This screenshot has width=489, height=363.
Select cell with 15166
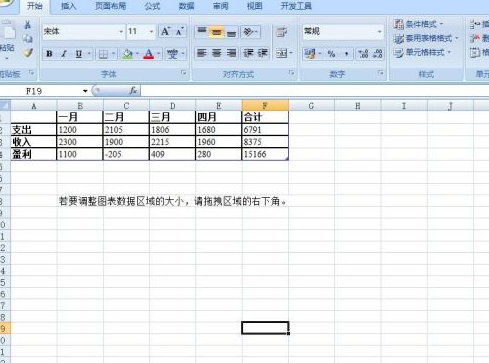click(265, 154)
